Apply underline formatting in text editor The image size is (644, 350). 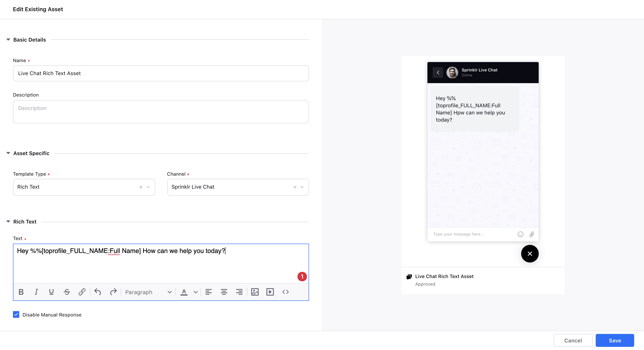[51, 292]
